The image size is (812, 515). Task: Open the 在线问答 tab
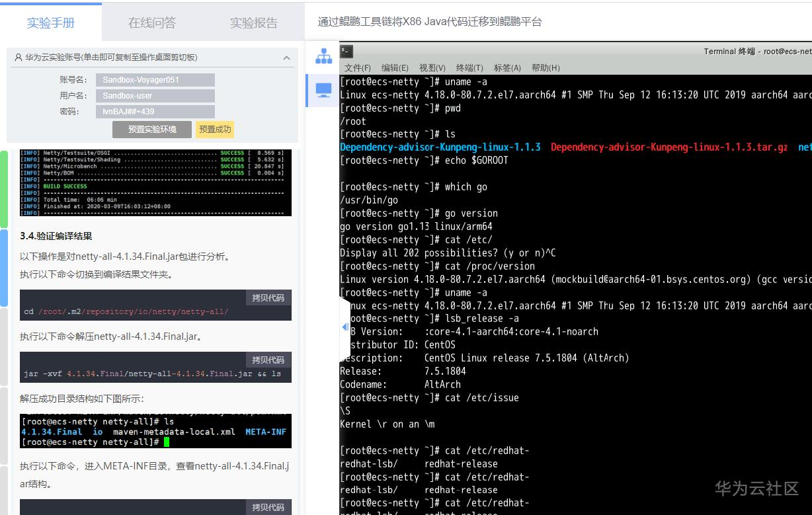(152, 22)
